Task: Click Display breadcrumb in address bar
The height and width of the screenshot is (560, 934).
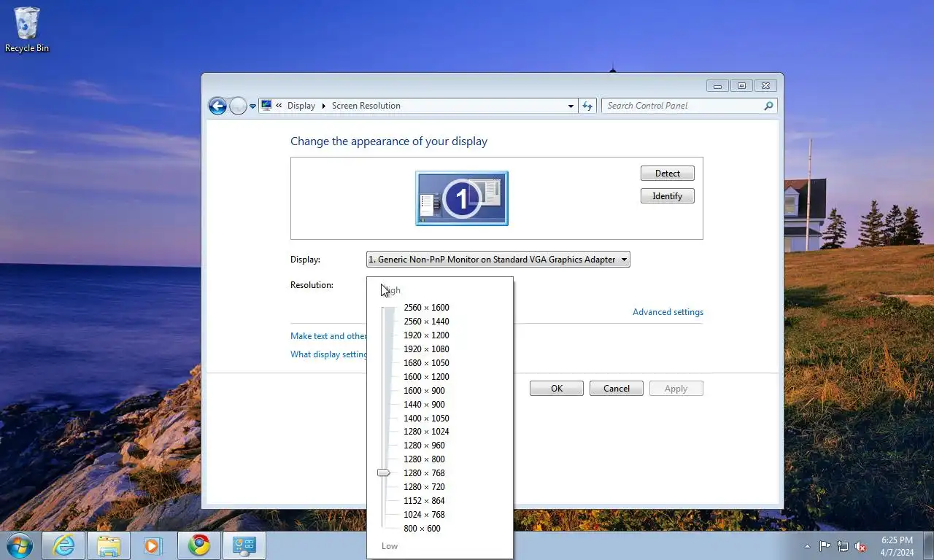Action: 301,106
